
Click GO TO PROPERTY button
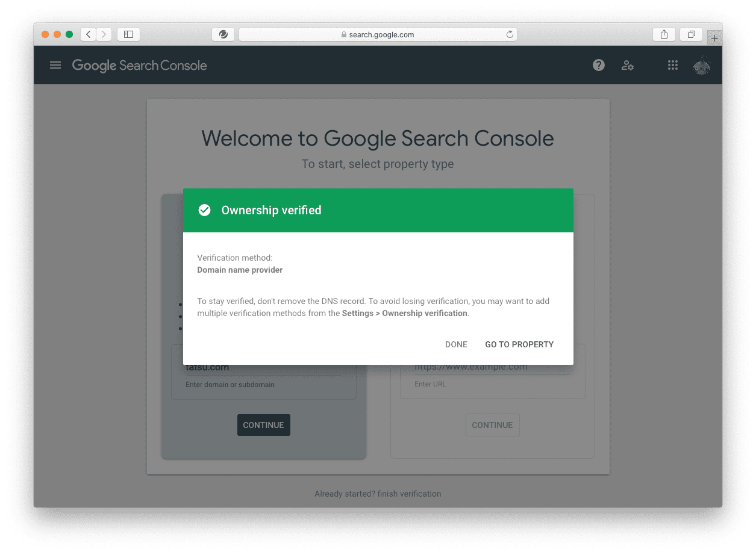(x=519, y=344)
